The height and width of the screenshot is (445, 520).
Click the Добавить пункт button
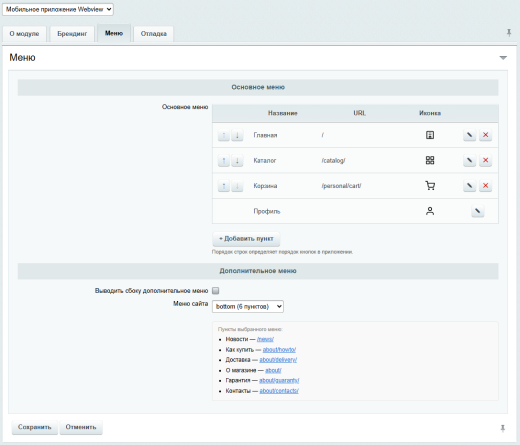click(246, 239)
